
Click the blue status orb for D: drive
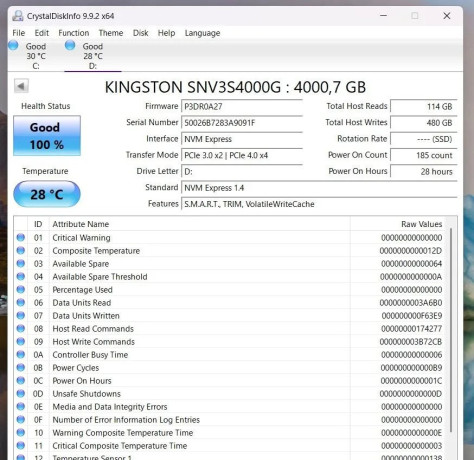pyautogui.click(x=70, y=45)
